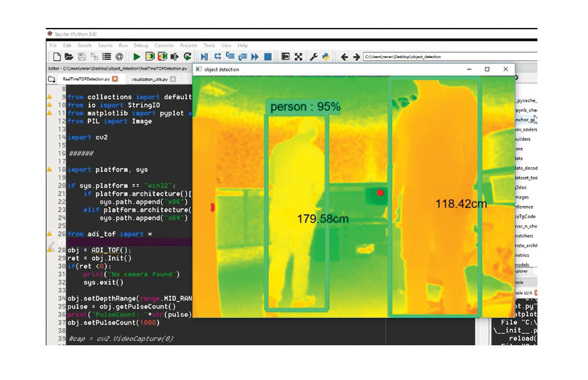Select the metrics folder in file explorer

pyautogui.click(x=522, y=255)
